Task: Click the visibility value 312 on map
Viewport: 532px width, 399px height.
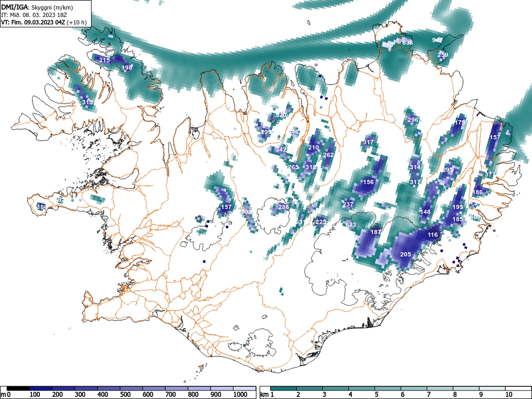Action: click(311, 167)
